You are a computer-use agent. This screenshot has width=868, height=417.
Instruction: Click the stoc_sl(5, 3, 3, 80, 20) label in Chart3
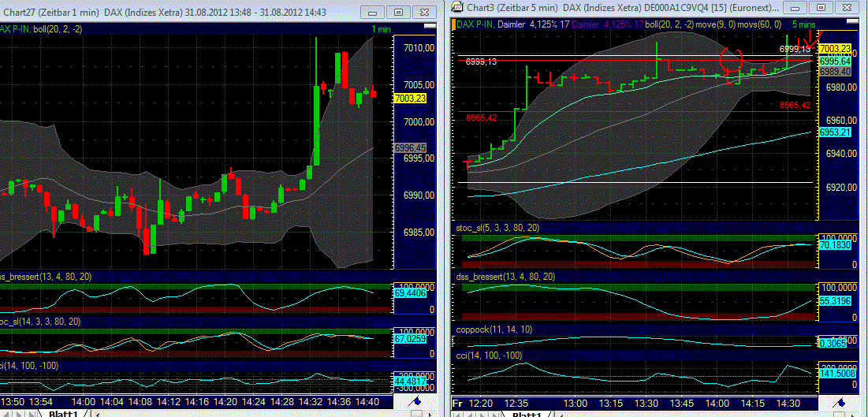[497, 228]
